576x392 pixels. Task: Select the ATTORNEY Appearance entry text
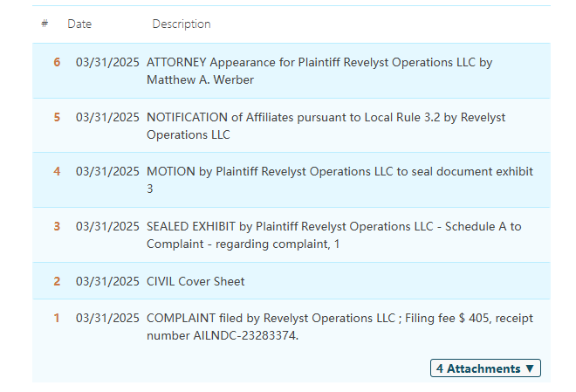pos(319,71)
